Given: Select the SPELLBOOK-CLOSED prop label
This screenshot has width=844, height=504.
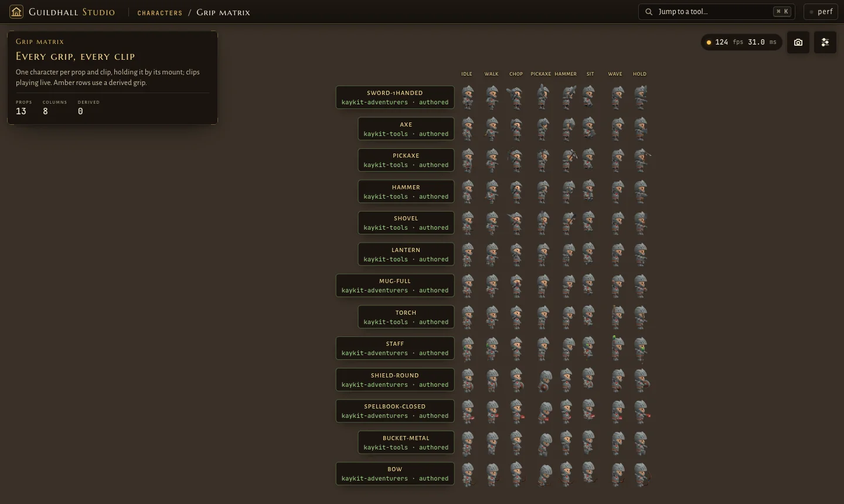Looking at the screenshot, I should (395, 411).
